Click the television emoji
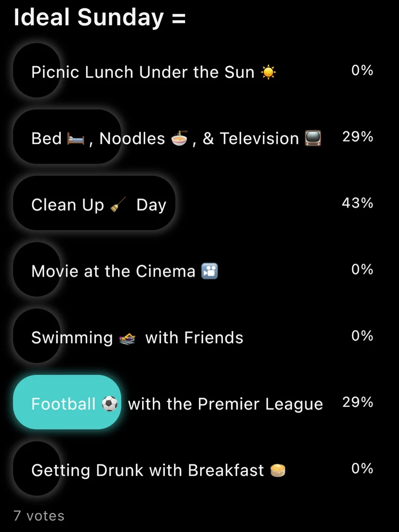399x532 pixels. [x=313, y=139]
